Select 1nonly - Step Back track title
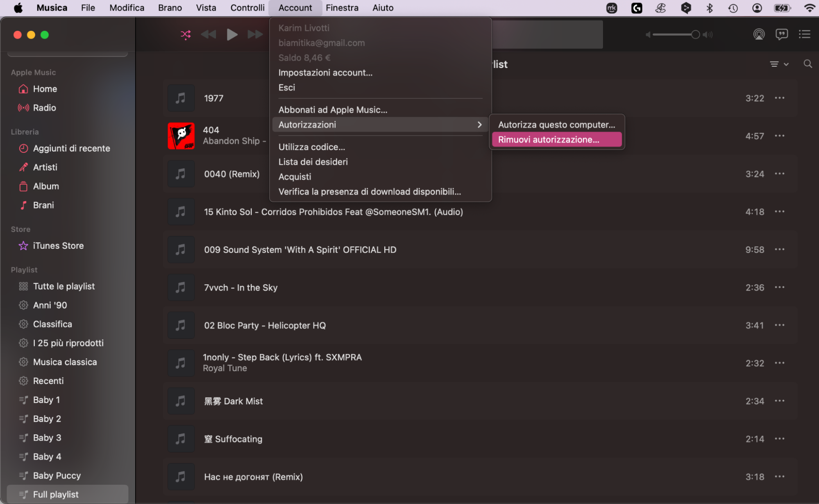 point(282,357)
